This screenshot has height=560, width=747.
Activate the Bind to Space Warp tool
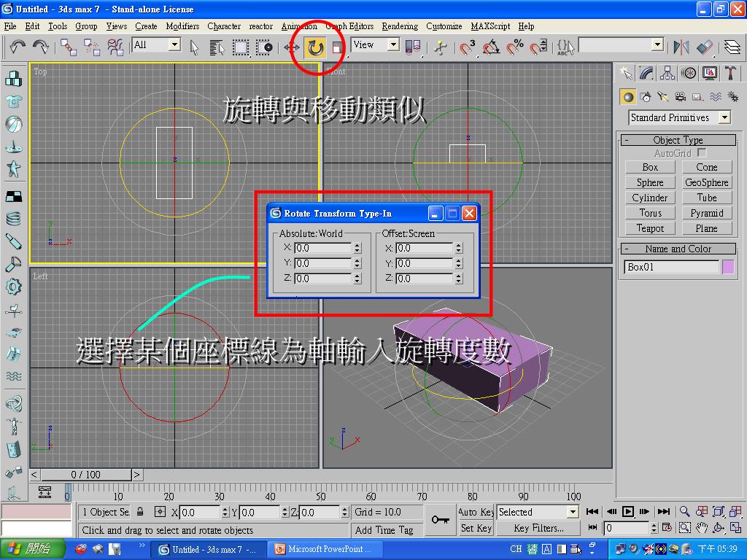[115, 47]
